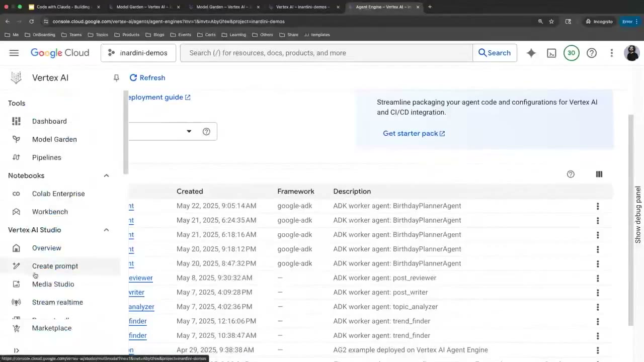Screen dimensions: 644x362
Task: Open actions menu for May 21 6:18:16 row
Action: (x=598, y=235)
